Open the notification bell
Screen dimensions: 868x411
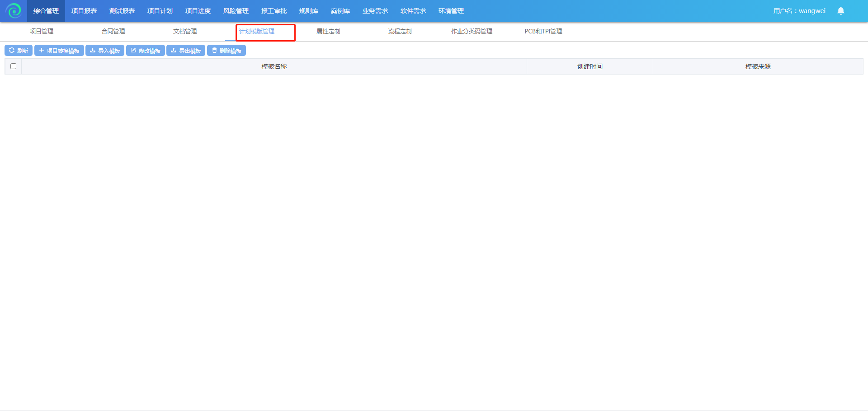tap(840, 11)
